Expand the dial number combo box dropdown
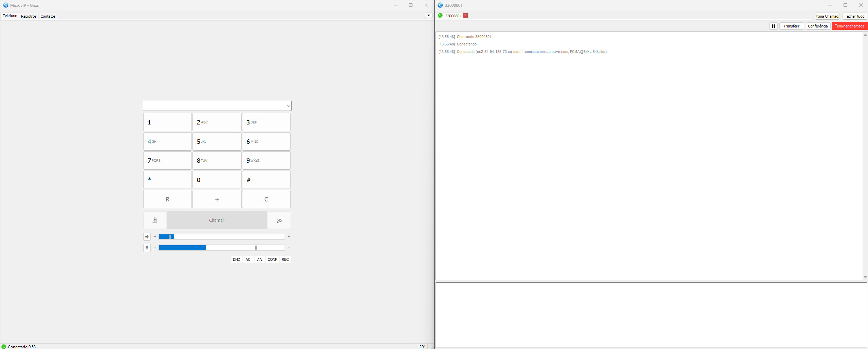Viewport: 868px width, 349px height. 288,106
